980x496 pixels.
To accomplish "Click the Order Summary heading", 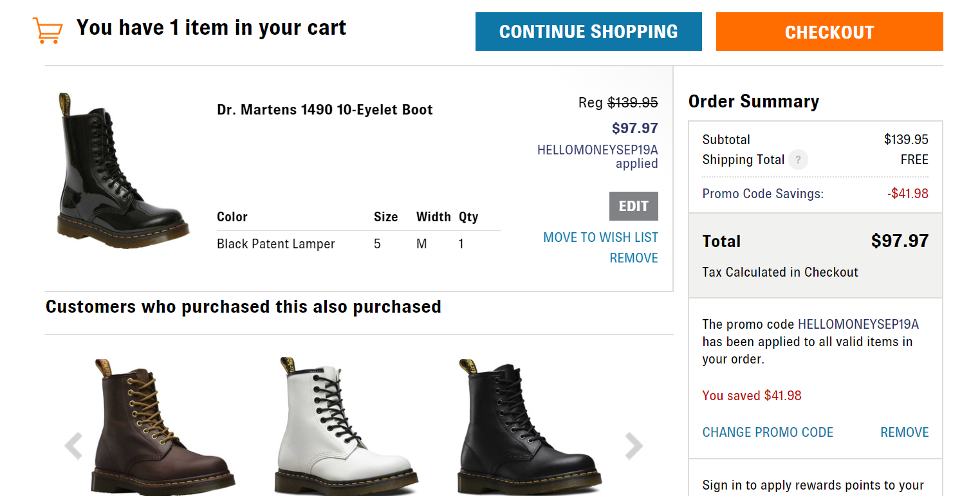I will [753, 102].
